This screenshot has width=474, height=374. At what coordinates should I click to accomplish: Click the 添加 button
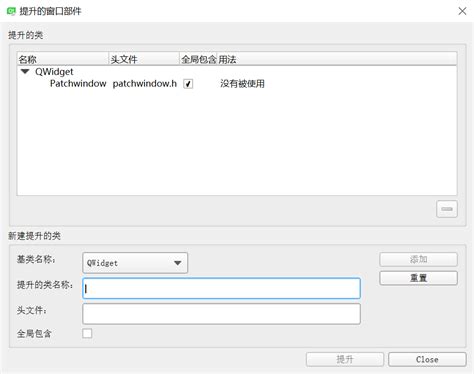418,259
